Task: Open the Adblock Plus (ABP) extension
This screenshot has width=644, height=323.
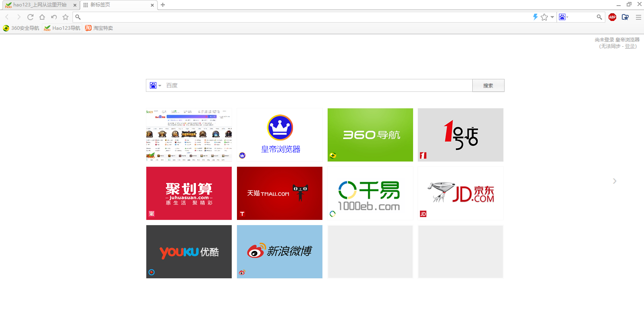Action: click(x=612, y=17)
